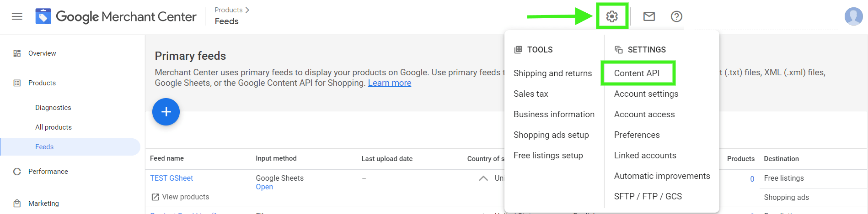Open the mail notifications icon
Image resolution: width=868 pixels, height=214 pixels.
(x=649, y=16)
